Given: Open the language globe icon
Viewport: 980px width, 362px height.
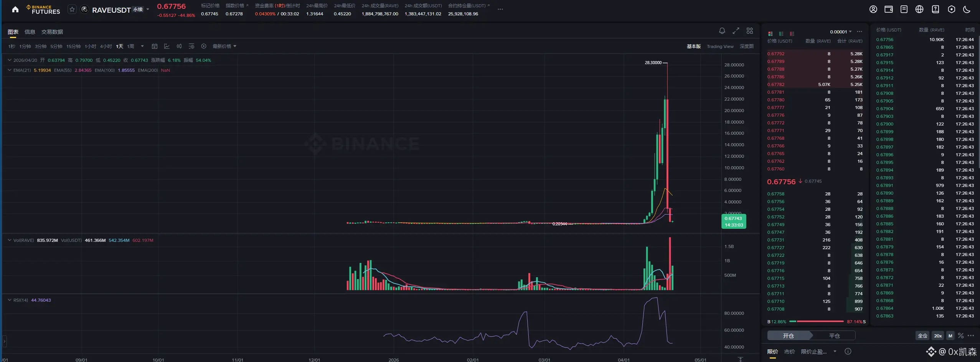Looking at the screenshot, I should pos(919,9).
